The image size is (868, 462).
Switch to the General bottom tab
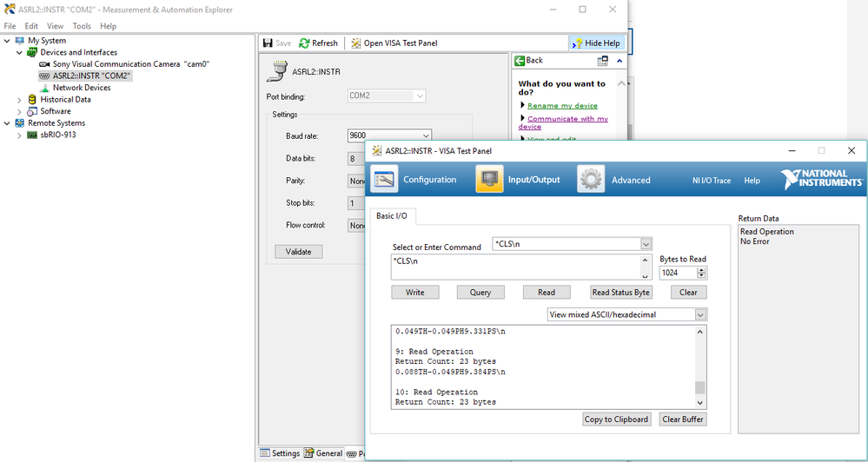(x=323, y=453)
